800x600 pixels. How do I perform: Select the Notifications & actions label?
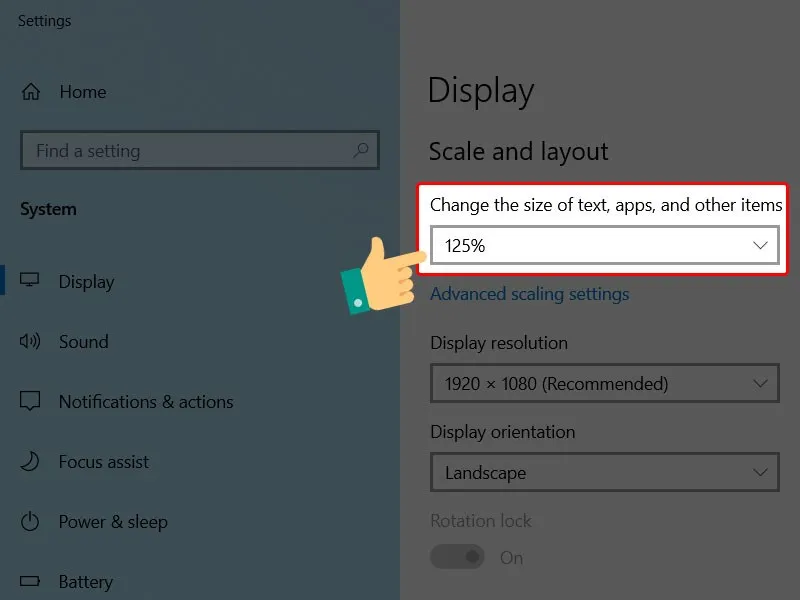pos(146,402)
